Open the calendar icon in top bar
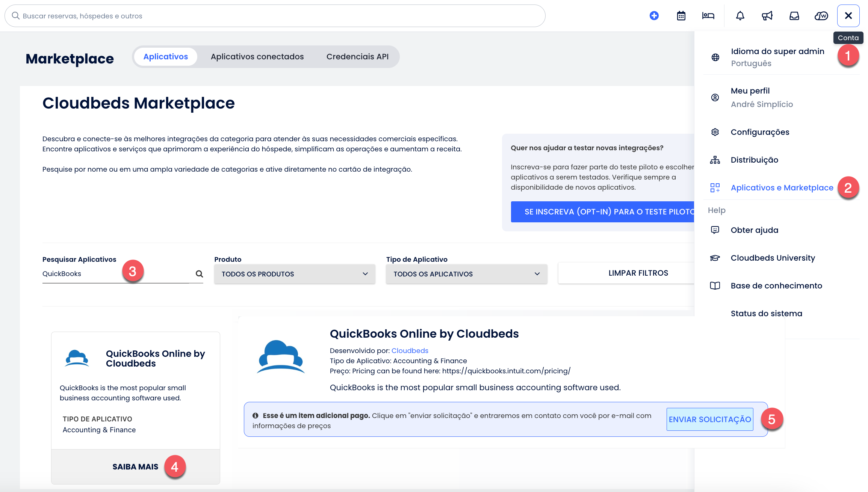The width and height of the screenshot is (868, 492). (x=681, y=16)
